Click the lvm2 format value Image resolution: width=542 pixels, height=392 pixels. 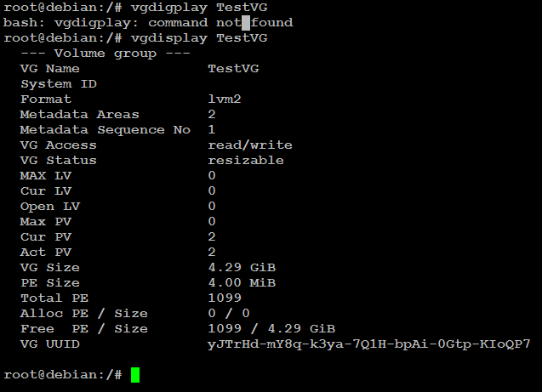pyautogui.click(x=225, y=99)
